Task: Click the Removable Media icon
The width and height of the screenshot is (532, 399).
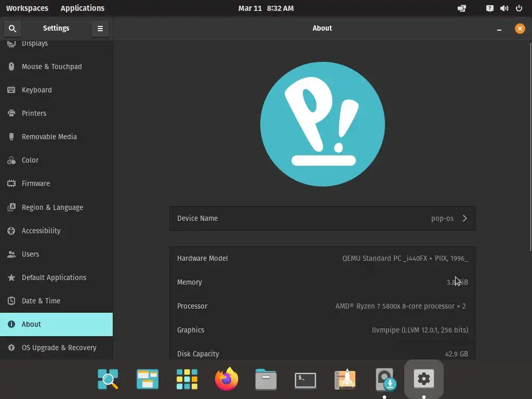Action: [11, 137]
